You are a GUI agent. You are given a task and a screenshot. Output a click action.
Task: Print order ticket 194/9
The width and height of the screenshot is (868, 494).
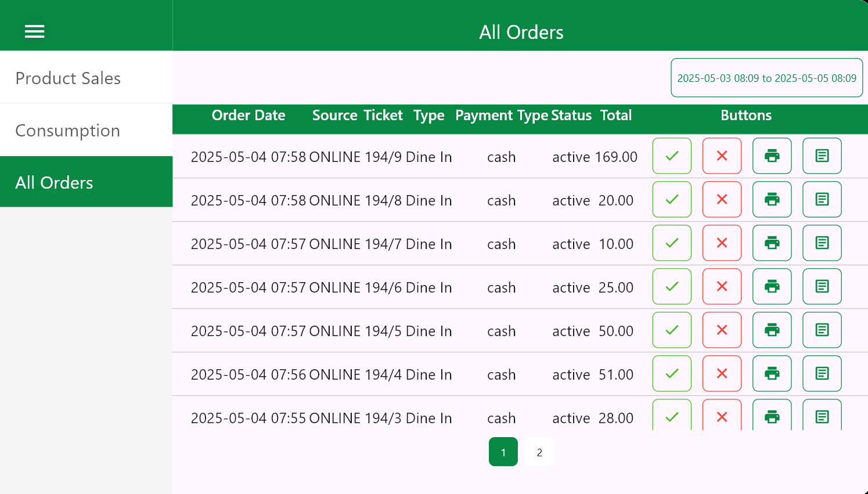(x=772, y=156)
